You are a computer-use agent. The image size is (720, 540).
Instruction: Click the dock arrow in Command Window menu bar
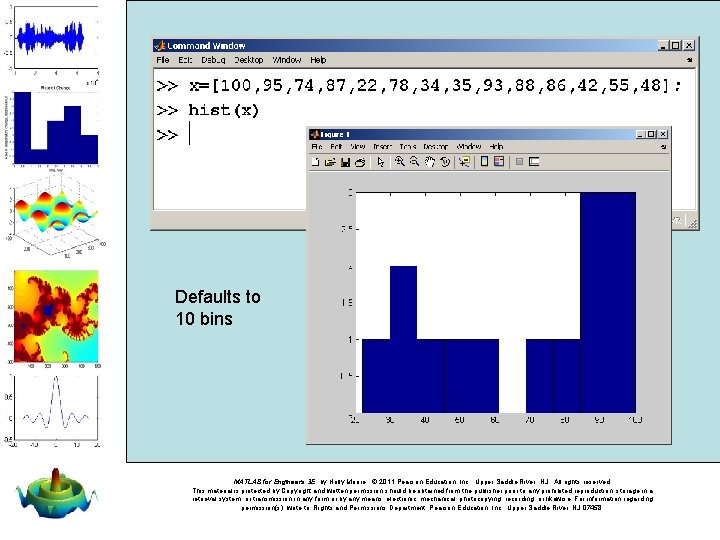click(x=689, y=60)
